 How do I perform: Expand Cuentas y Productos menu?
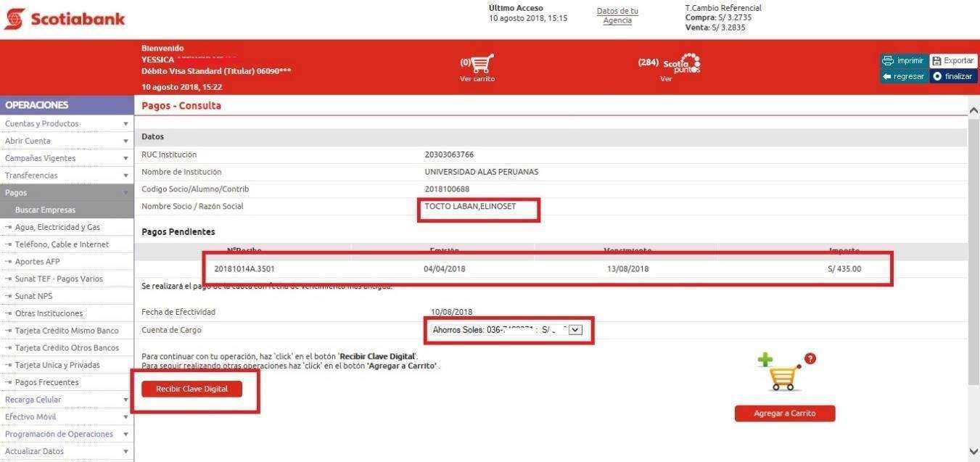point(67,124)
